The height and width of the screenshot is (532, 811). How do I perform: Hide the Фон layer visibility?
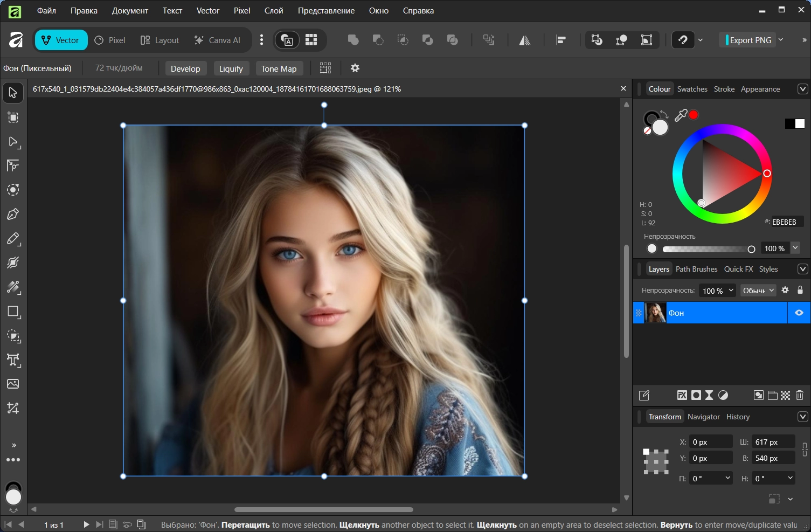pyautogui.click(x=799, y=313)
